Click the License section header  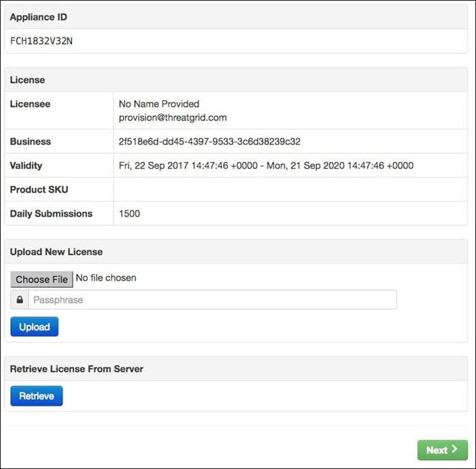27,80
